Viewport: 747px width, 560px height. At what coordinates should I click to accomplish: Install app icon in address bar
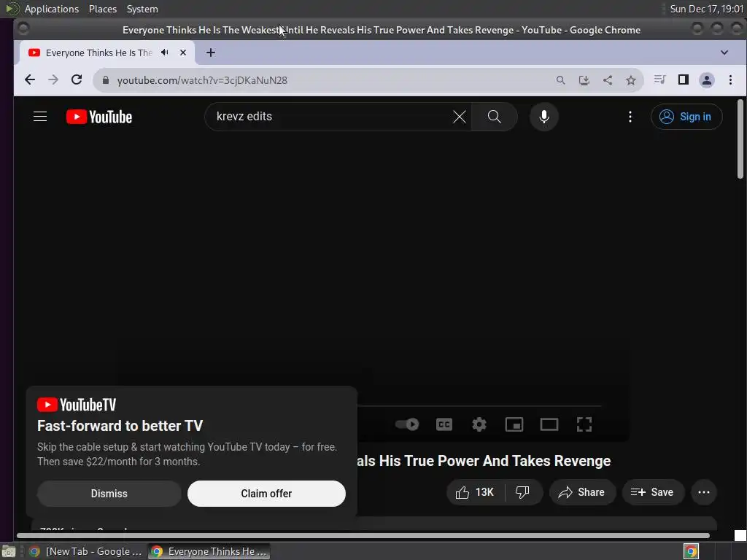[x=584, y=80]
